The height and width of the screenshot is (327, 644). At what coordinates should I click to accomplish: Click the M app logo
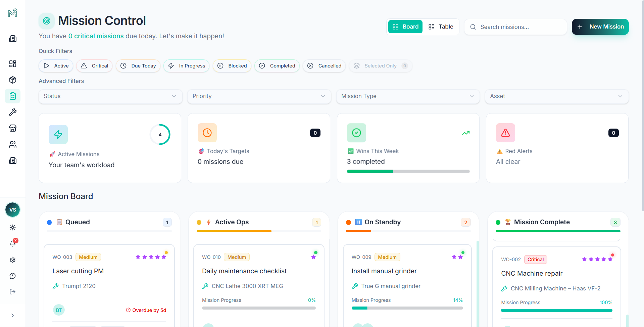[x=13, y=13]
